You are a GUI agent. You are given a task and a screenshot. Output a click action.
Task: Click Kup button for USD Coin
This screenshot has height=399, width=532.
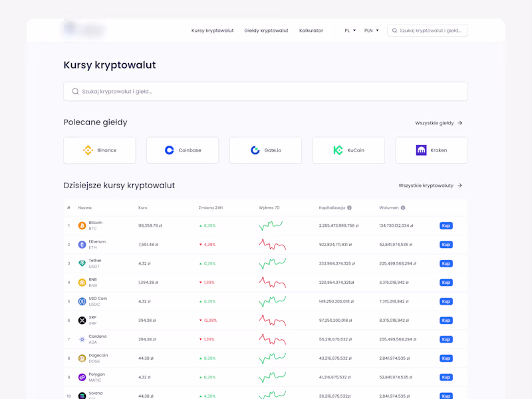446,301
